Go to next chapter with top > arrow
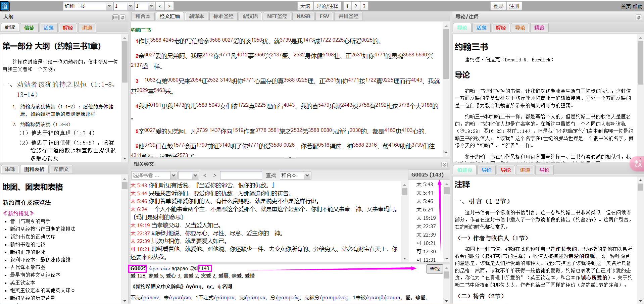 169,6
